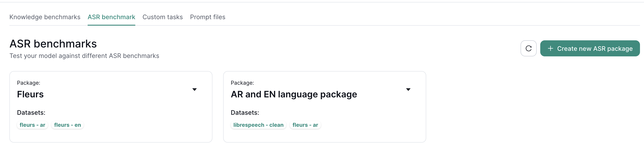Click the 'Test your model' subtitle text
The height and width of the screenshot is (168, 644).
click(x=84, y=56)
